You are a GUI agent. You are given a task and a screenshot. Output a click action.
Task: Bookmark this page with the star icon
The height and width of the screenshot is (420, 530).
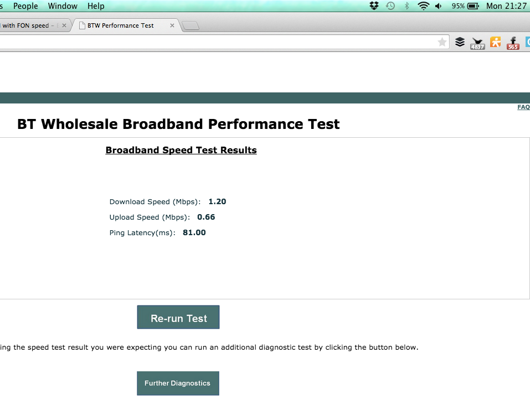pos(442,42)
